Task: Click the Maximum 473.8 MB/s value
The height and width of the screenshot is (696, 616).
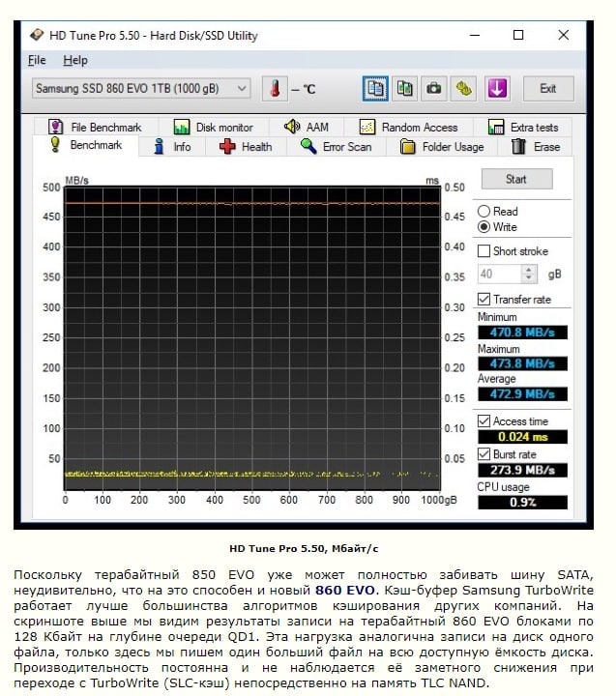Action: (x=522, y=363)
